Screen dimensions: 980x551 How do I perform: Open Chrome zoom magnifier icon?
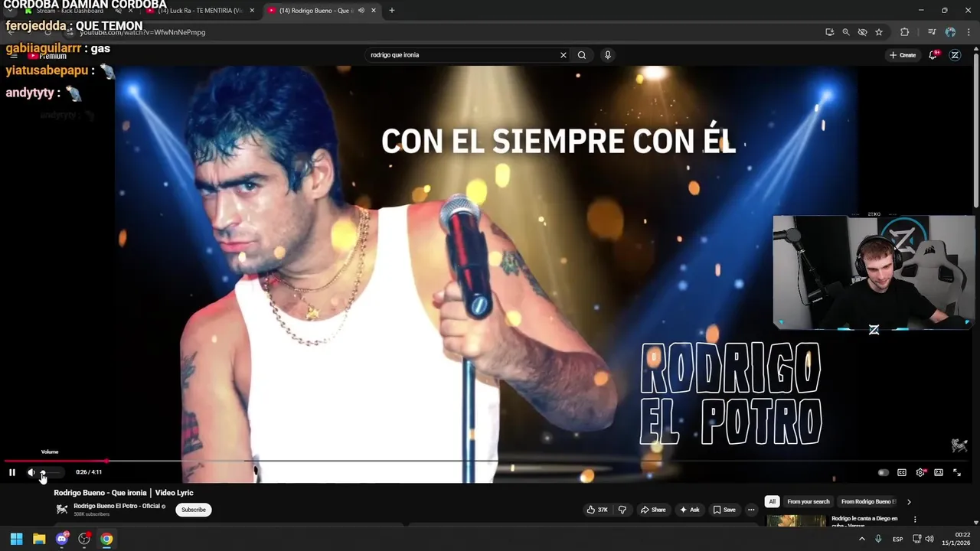pos(846,32)
